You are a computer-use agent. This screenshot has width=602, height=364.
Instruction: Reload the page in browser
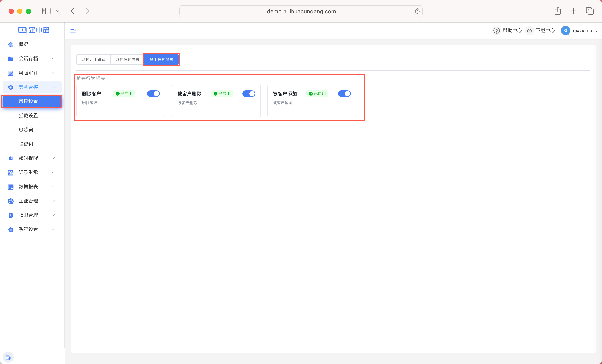[417, 11]
